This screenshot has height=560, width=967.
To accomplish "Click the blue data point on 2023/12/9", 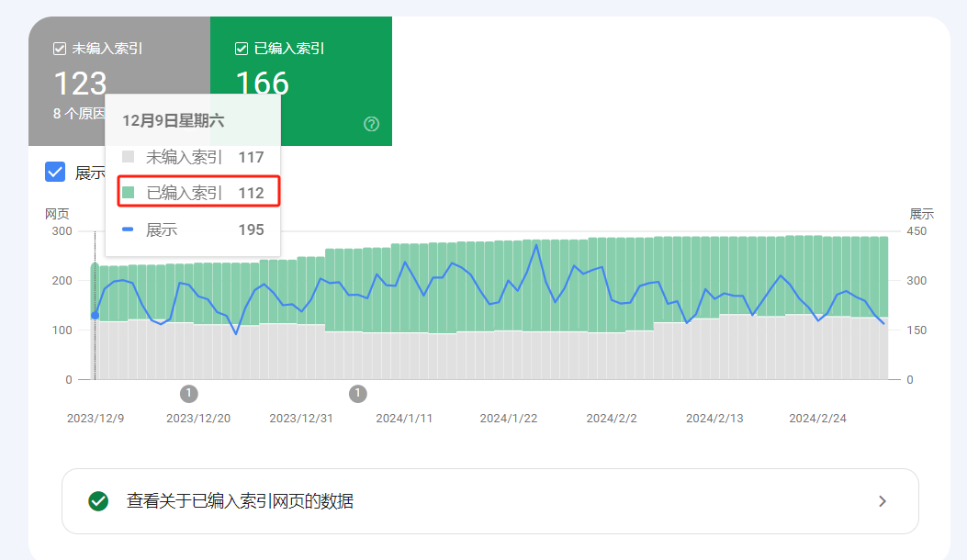I will 95,315.
